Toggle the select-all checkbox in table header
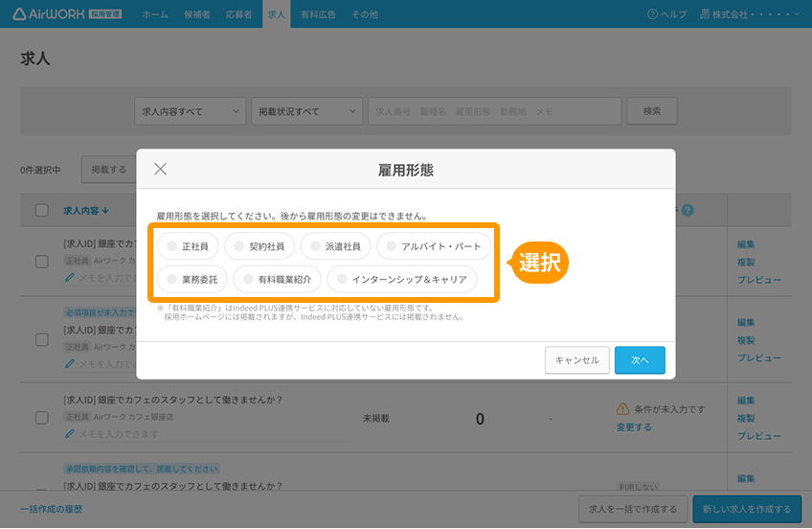Screen dimensions: 812x529 pos(42,211)
